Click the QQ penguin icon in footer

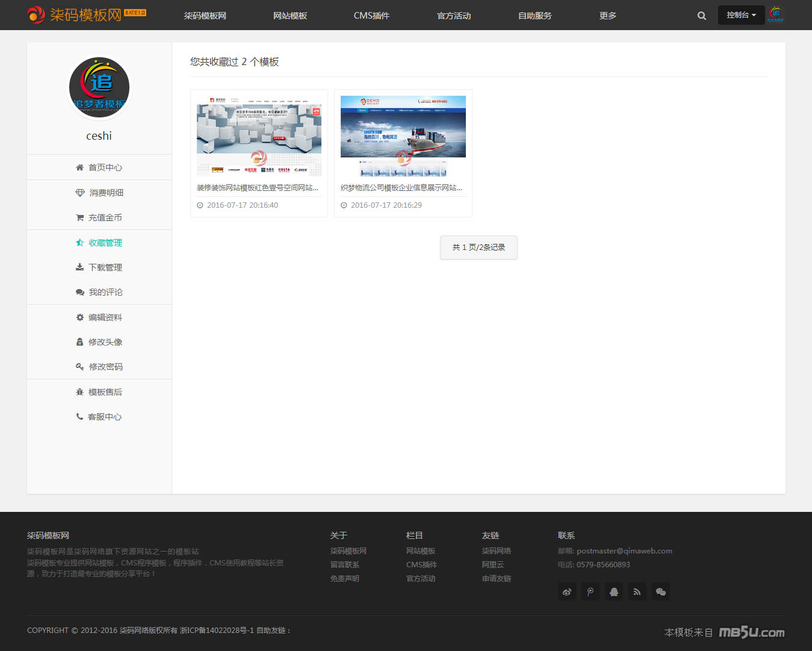(x=613, y=592)
